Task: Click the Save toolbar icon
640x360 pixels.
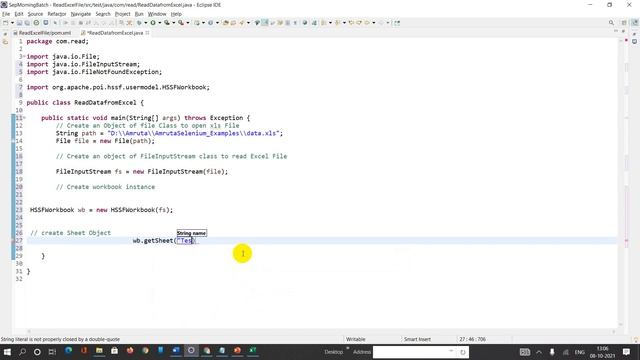Action: point(19,23)
